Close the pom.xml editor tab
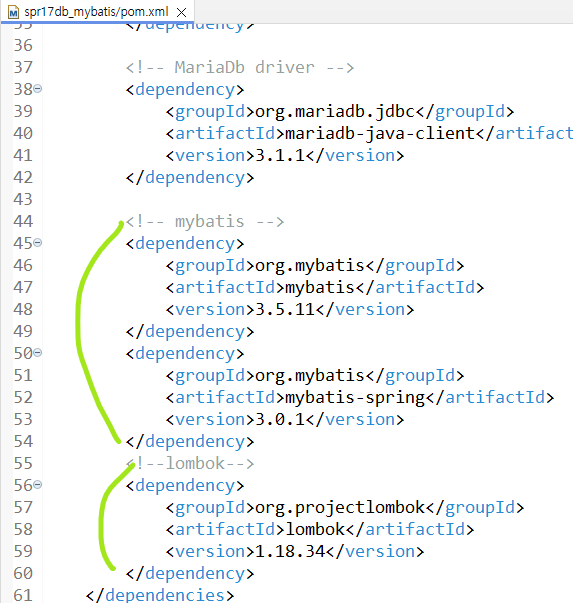573x603 pixels. click(x=181, y=13)
